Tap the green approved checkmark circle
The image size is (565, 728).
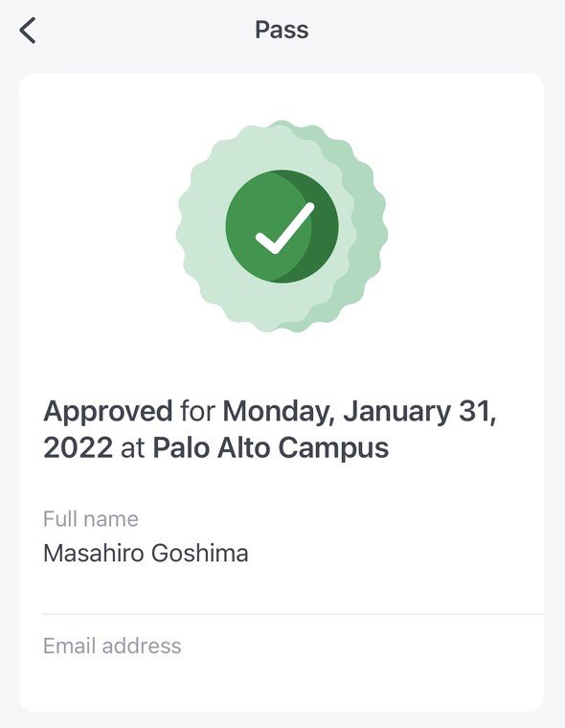(282, 226)
